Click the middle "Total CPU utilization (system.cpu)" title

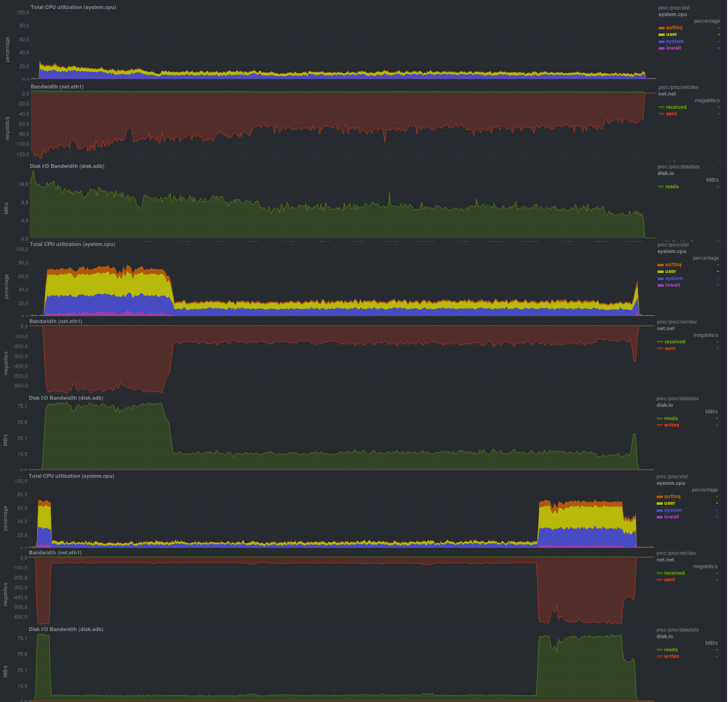(72, 245)
